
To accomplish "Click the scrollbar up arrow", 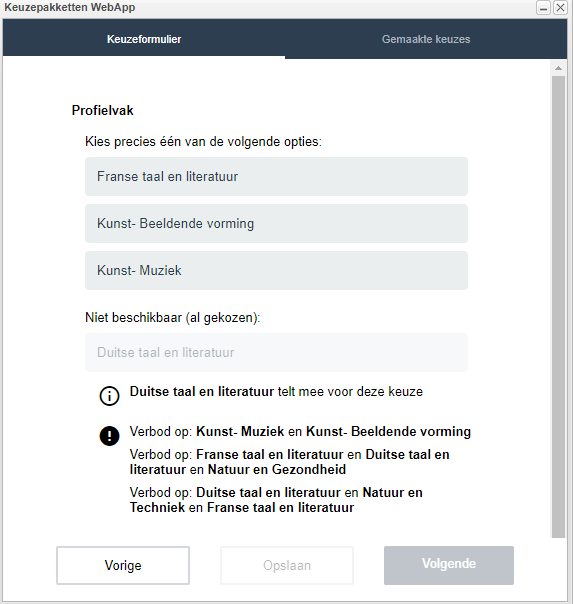I will [x=558, y=68].
